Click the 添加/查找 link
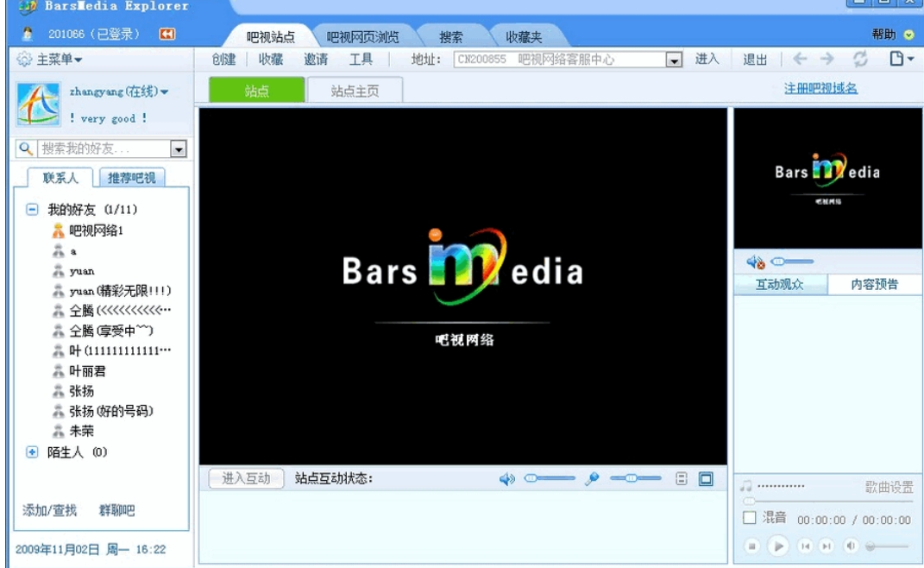The height and width of the screenshot is (568, 924). click(x=49, y=510)
